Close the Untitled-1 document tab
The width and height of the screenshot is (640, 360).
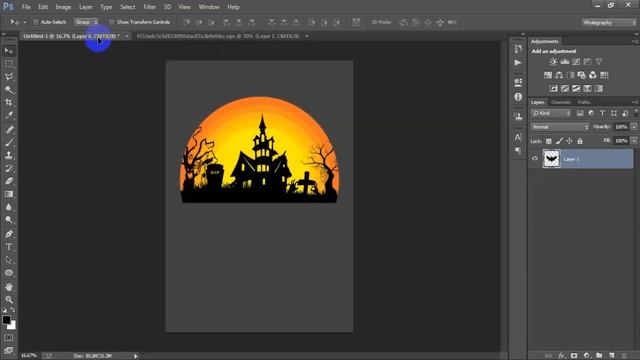point(127,36)
